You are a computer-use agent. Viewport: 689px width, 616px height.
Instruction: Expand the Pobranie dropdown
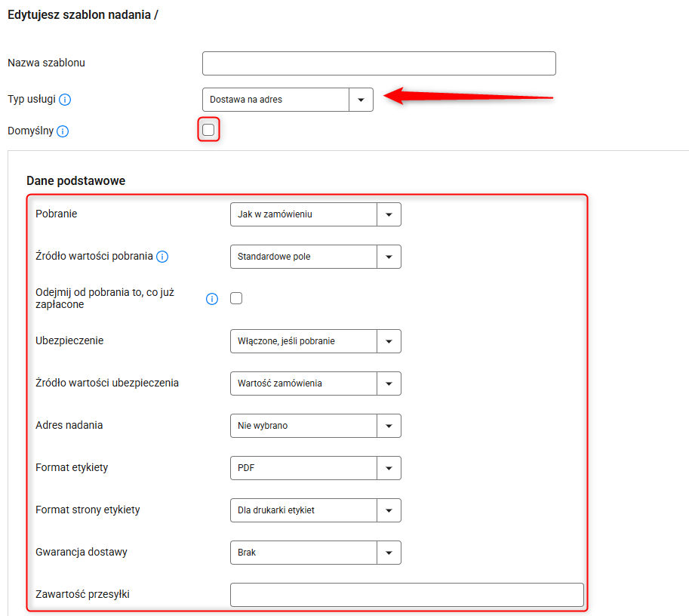coord(315,214)
